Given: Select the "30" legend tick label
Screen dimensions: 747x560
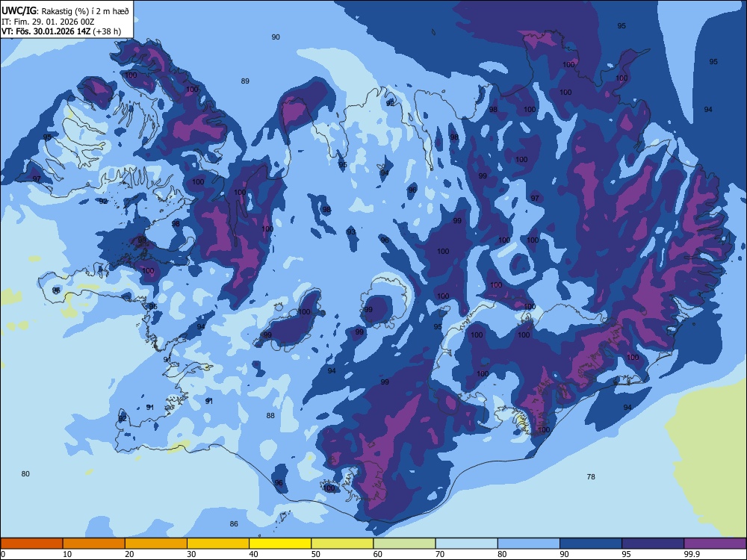Looking at the screenshot, I should tap(191, 554).
